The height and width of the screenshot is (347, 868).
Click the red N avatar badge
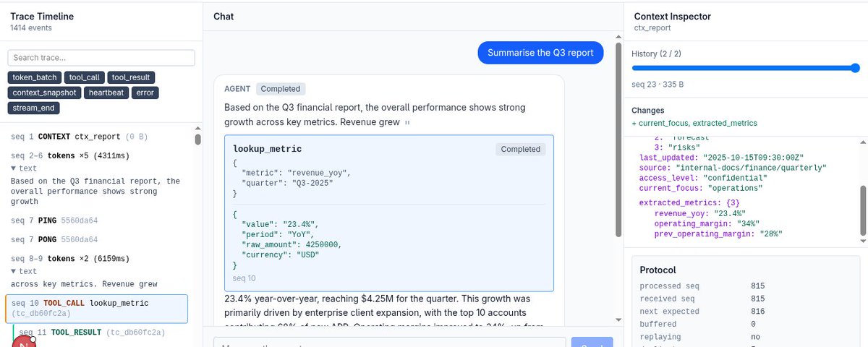click(24, 341)
